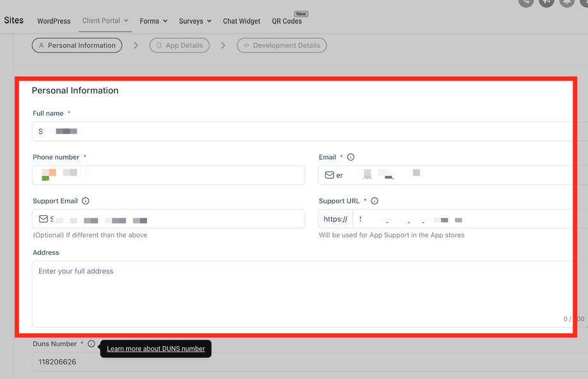
Task: Go to the Development Details step
Action: [282, 45]
